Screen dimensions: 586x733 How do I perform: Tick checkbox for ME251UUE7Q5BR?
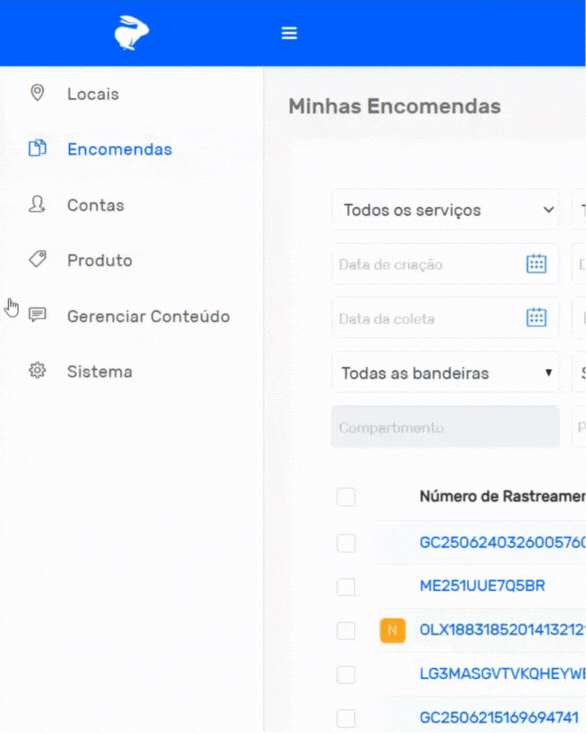coord(346,587)
